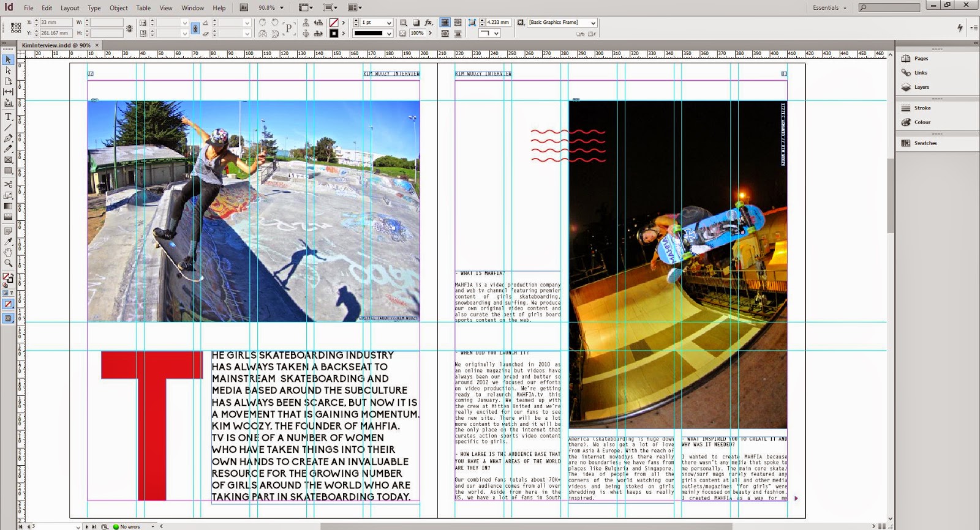Open the view options dropdown

[304, 8]
